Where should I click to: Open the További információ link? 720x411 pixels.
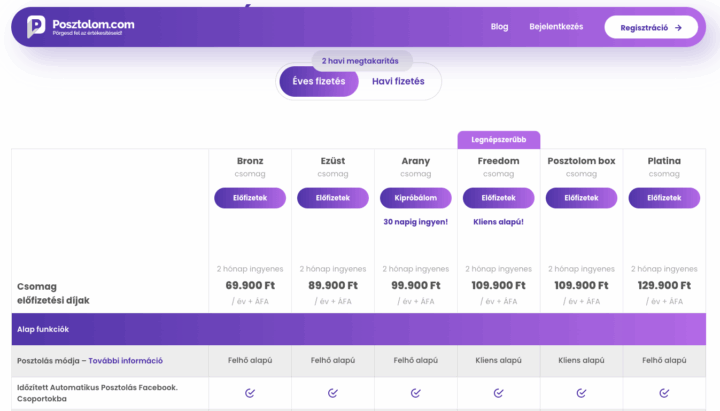click(x=125, y=361)
